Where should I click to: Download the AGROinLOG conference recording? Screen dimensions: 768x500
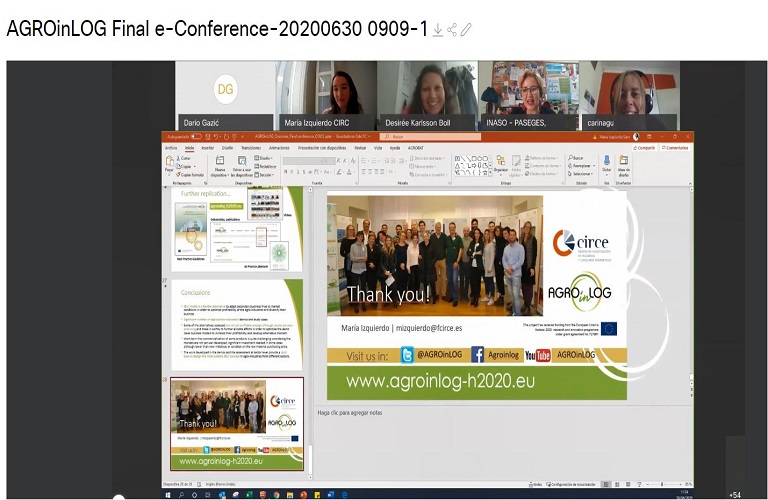point(437,29)
